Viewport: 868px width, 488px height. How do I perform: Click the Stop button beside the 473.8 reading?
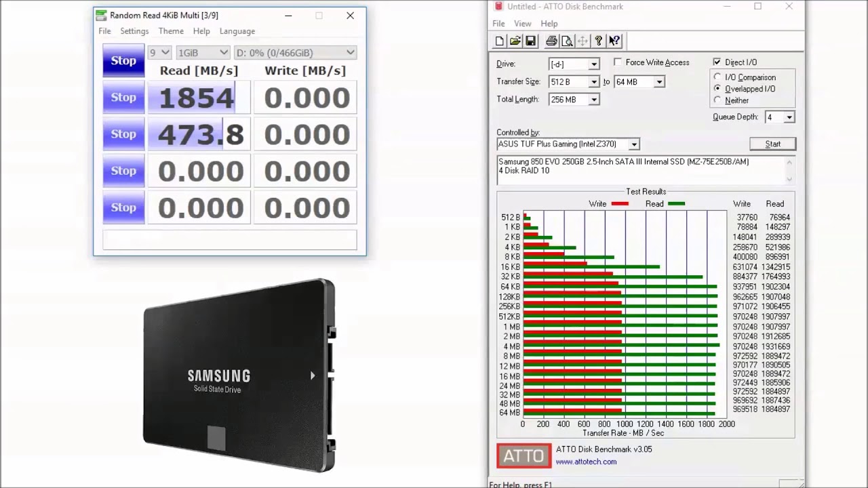(x=123, y=134)
